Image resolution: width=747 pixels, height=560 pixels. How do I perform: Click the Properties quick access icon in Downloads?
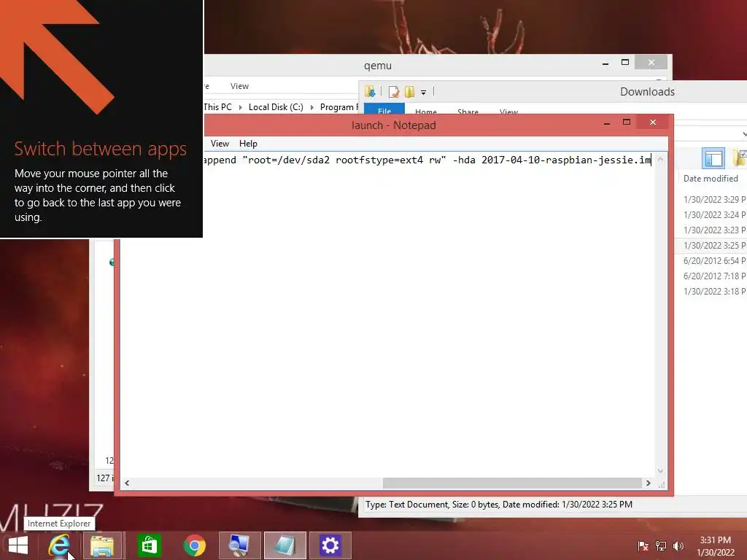(x=393, y=91)
